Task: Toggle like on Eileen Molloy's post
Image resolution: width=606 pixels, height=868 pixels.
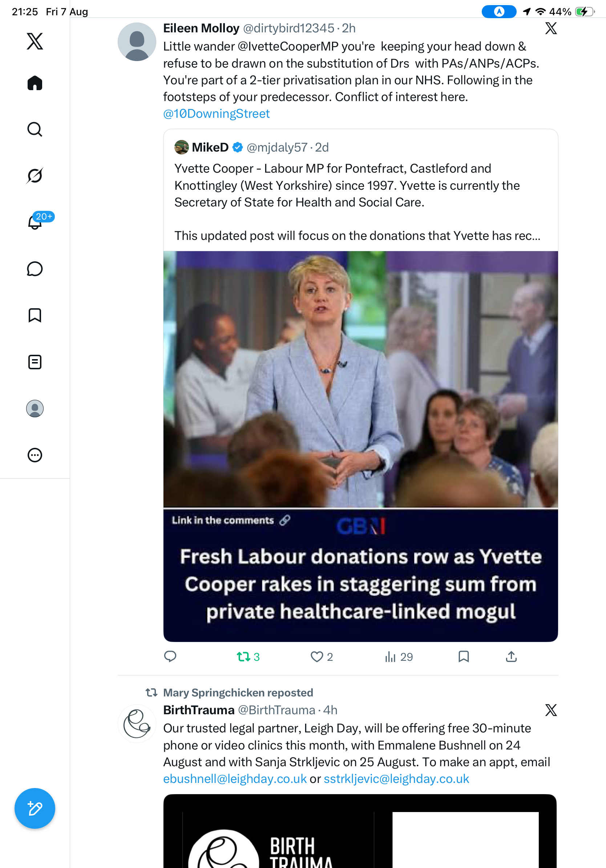Action: [322, 657]
